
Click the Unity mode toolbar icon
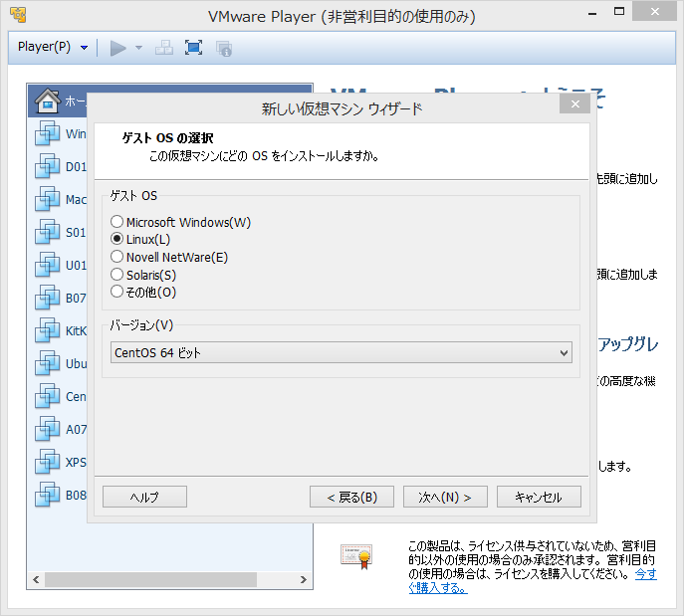[224, 48]
